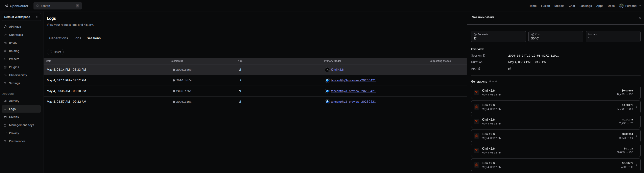Select the 09:35 AM – 08:10 PM session row
Screen dimensions: 644x173
click(255, 91)
